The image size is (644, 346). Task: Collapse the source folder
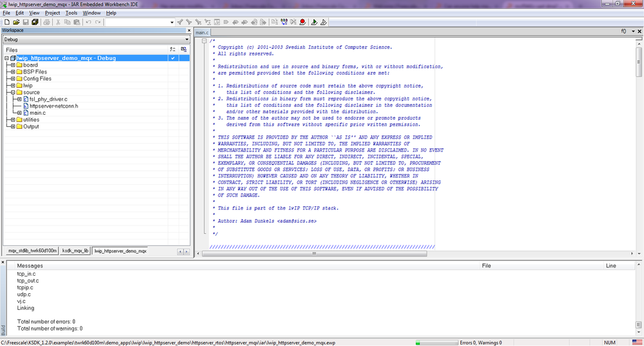tap(13, 92)
